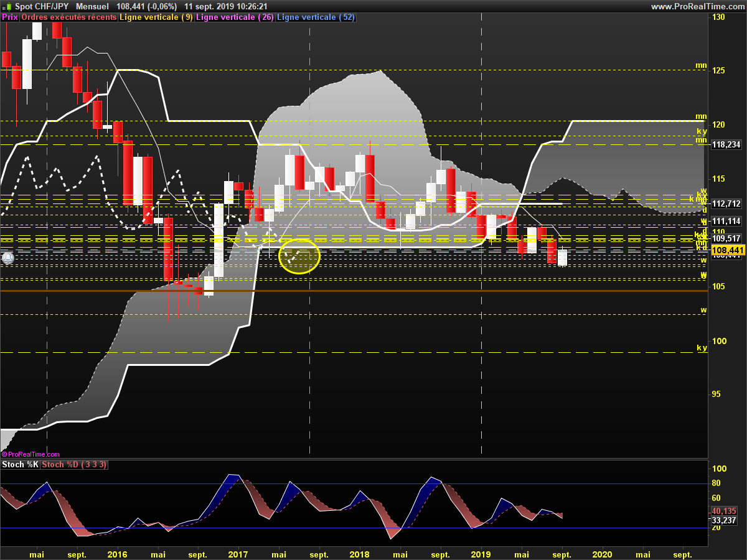Screen dimensions: 747x560
Task: Click the Mensuel timeframe label
Action: coord(92,6)
